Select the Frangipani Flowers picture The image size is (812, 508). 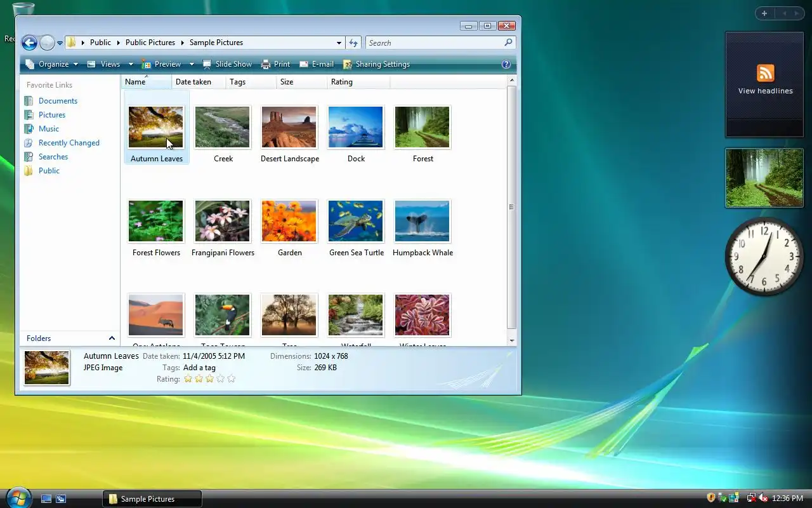click(x=223, y=222)
